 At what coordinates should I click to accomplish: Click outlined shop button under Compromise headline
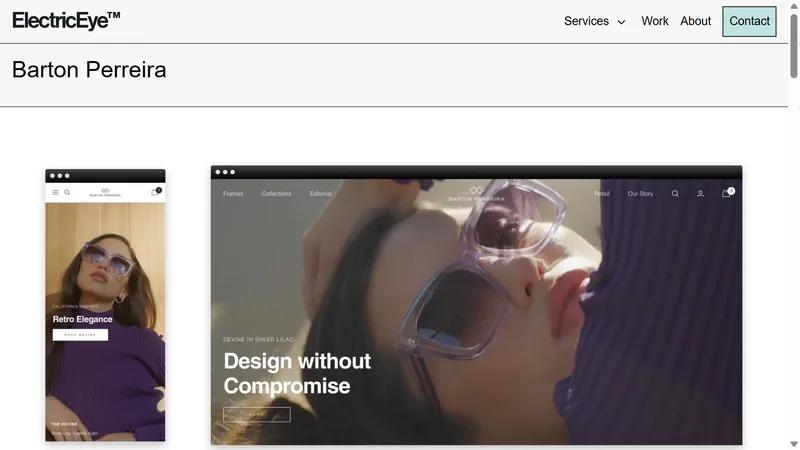[257, 414]
